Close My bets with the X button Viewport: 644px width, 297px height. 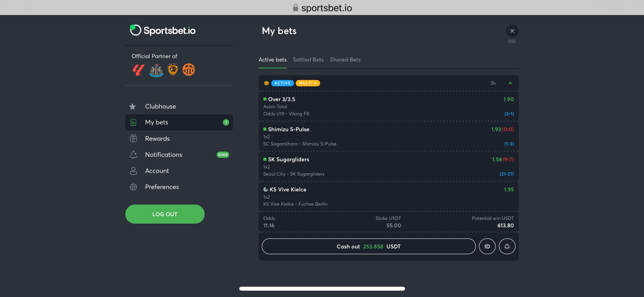pyautogui.click(x=512, y=31)
